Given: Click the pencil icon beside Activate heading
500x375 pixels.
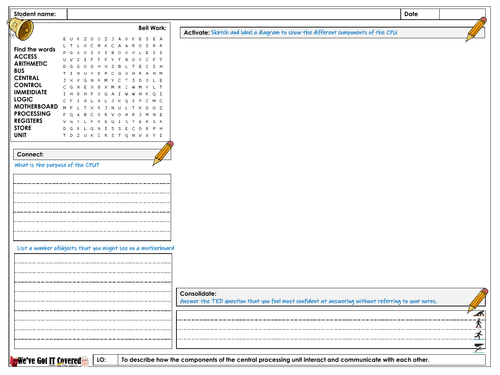Looking at the screenshot, I should point(476,29).
